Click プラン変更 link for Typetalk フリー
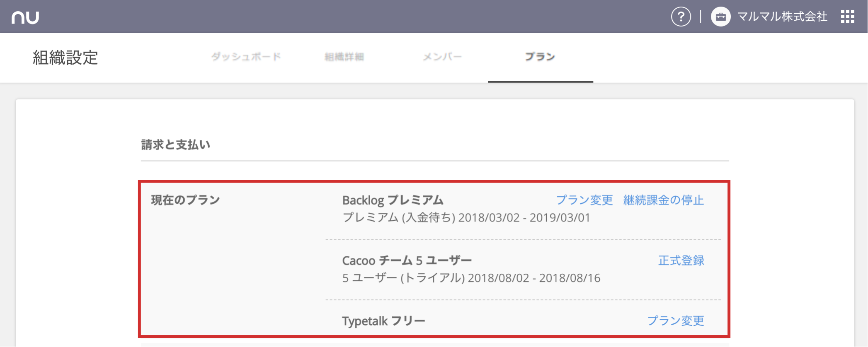 click(x=676, y=320)
